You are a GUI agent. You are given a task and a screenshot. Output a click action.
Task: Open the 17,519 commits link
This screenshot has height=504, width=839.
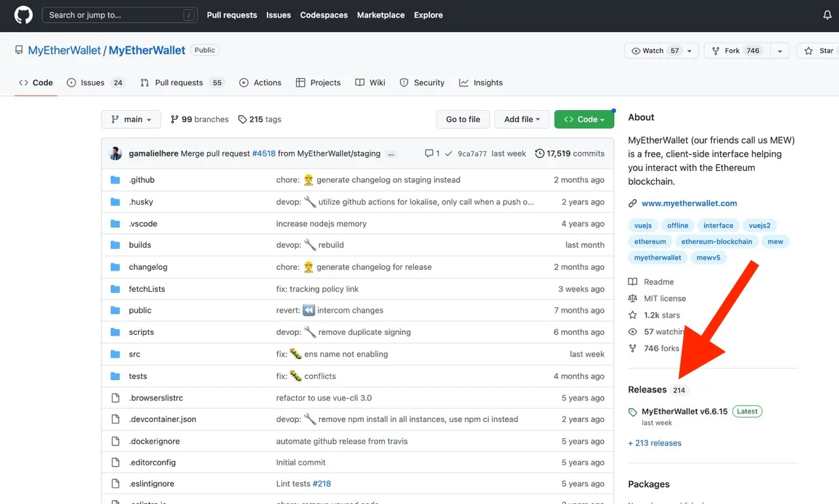point(570,153)
